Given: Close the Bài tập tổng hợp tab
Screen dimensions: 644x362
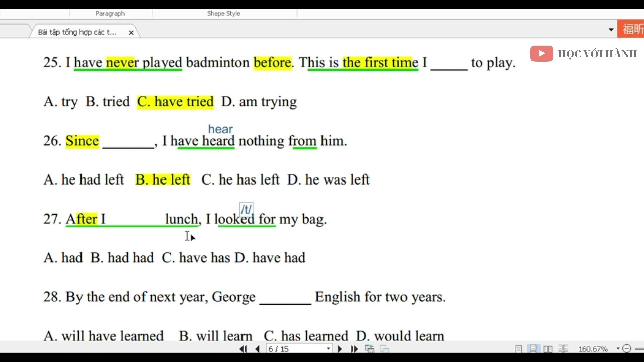Looking at the screenshot, I should pos(131,32).
